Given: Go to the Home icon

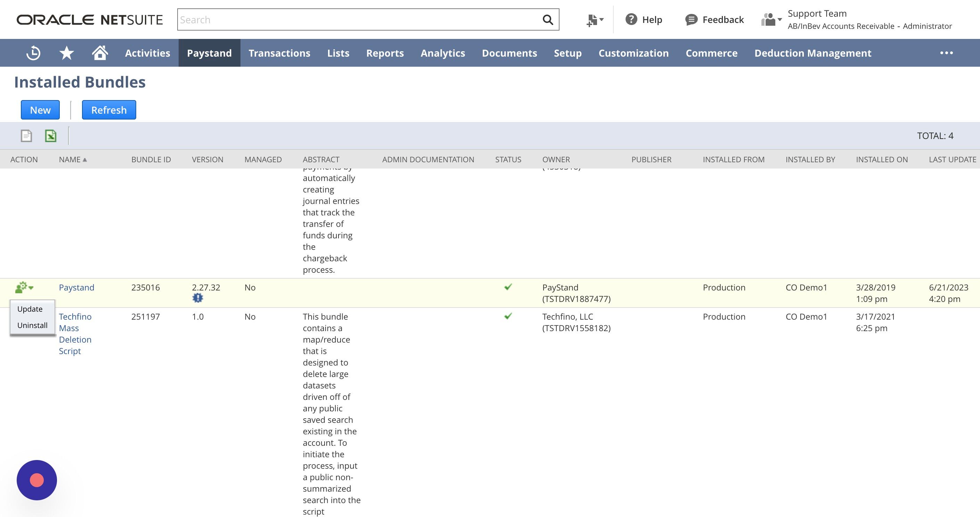Looking at the screenshot, I should [100, 52].
